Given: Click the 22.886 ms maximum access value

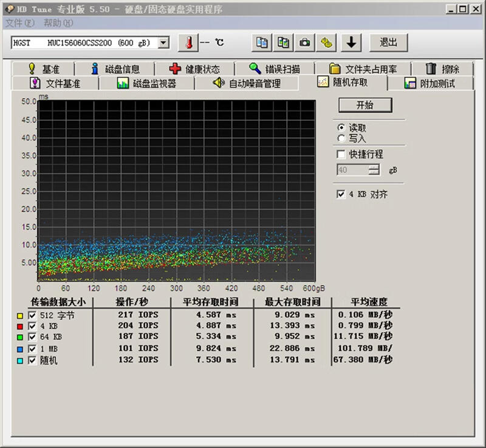Looking at the screenshot, I should 292,348.
